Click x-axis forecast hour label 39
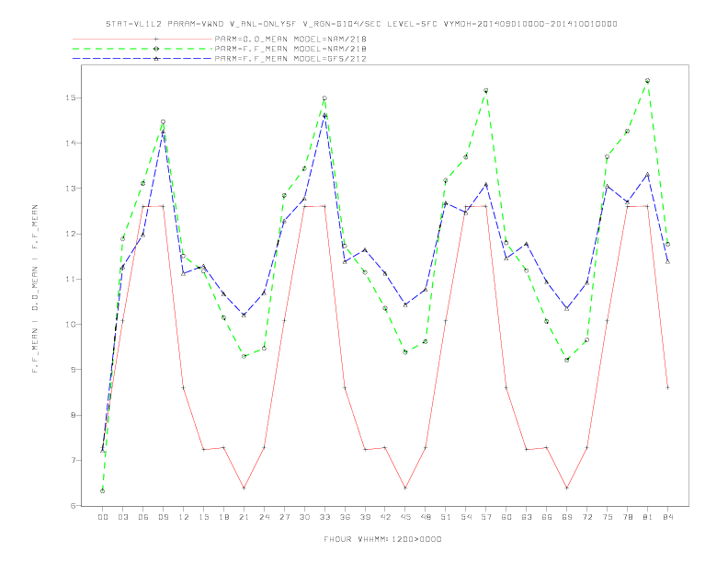Screen dimensions: 728x563 (365, 517)
